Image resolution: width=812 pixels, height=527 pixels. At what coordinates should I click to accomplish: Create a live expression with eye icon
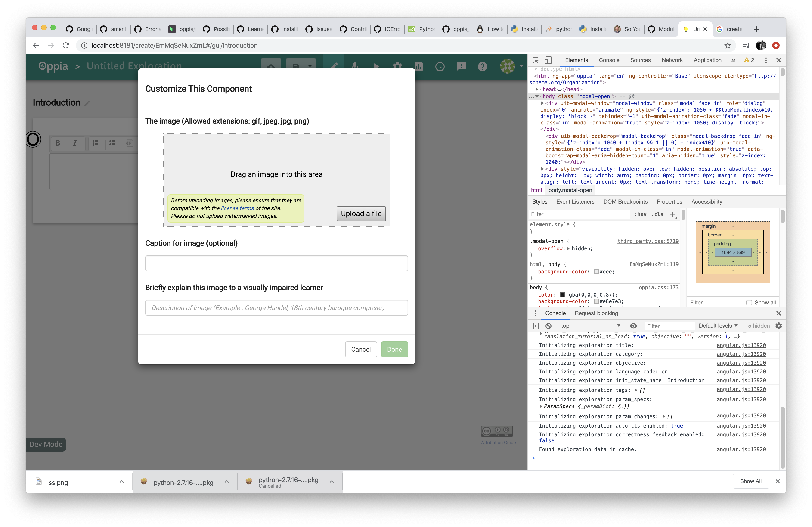pos(633,326)
